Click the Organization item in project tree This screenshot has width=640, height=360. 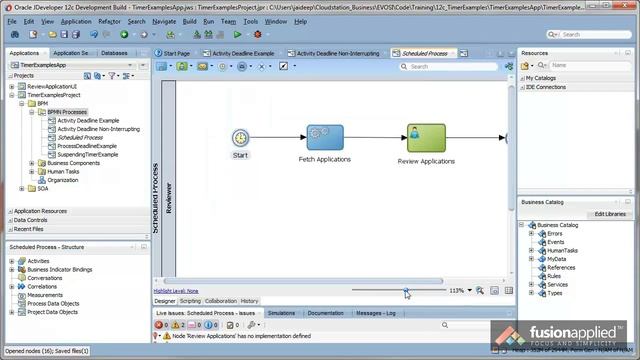pyautogui.click(x=62, y=180)
